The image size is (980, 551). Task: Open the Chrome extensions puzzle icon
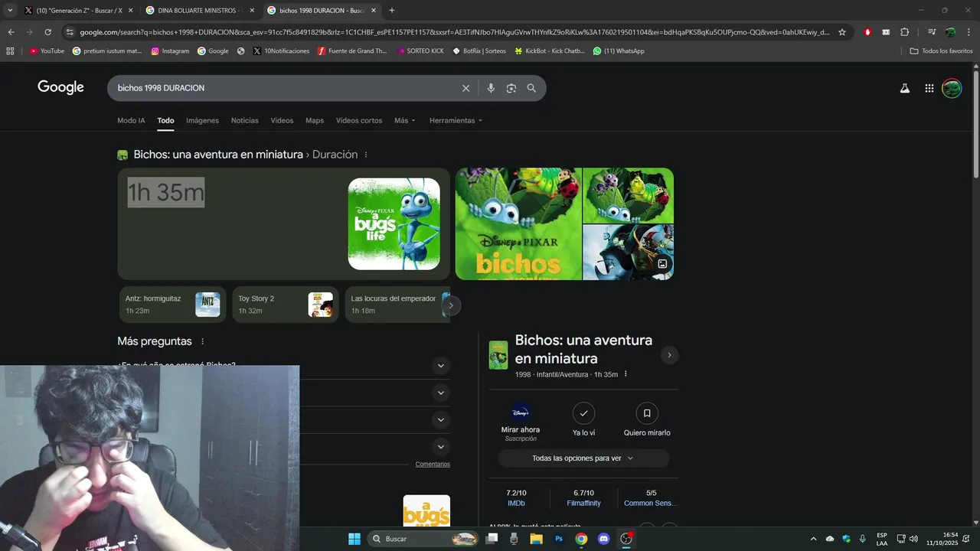[904, 32]
